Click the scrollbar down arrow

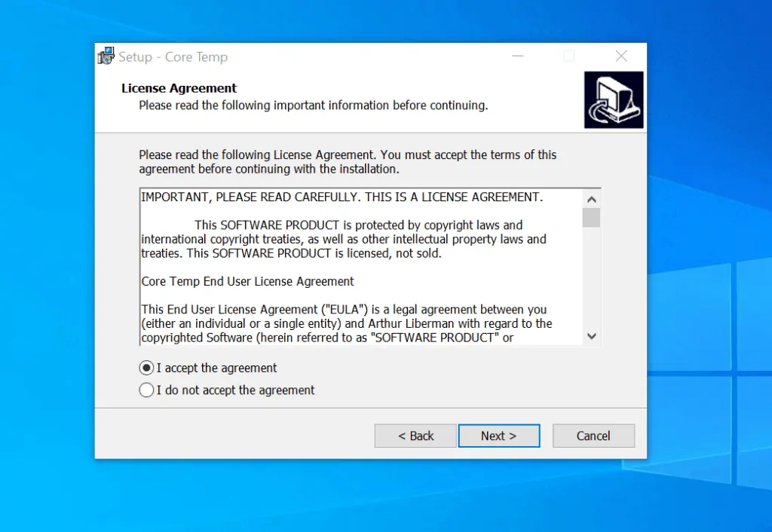tap(592, 336)
